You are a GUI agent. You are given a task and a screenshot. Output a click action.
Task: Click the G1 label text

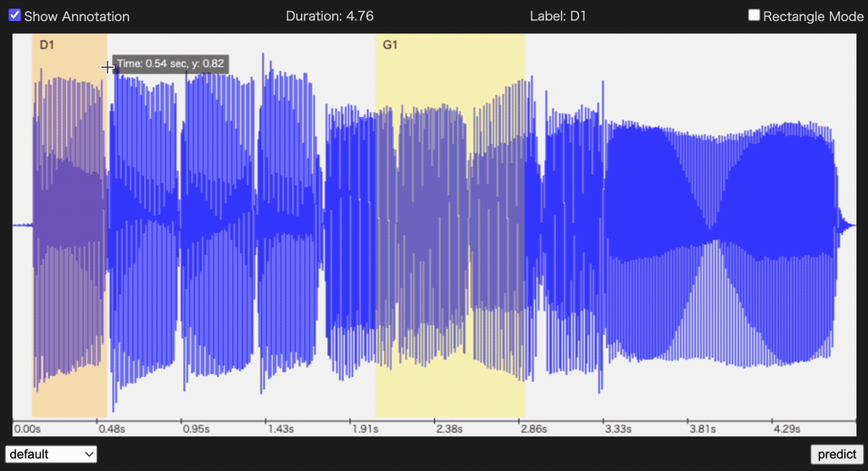point(390,45)
